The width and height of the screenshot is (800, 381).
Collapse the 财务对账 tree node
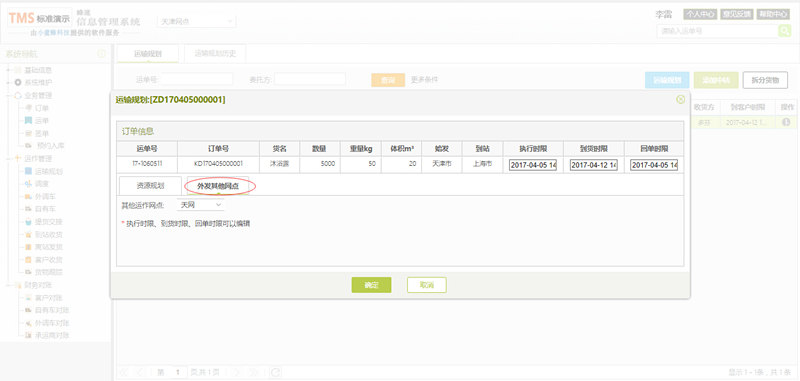9,285
